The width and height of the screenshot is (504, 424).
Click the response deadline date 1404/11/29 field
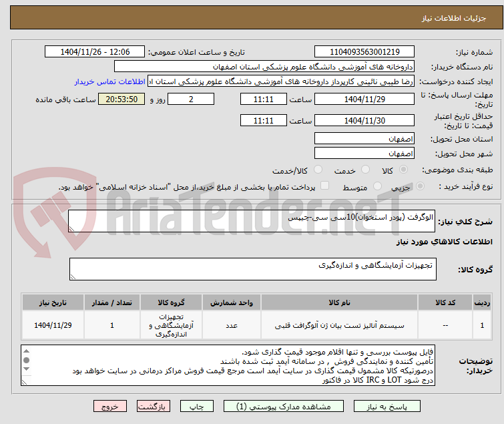[x=364, y=99]
